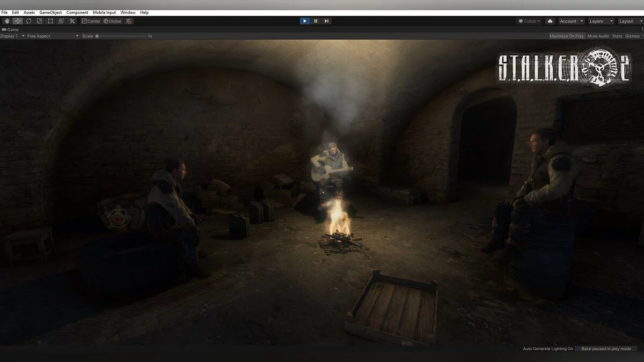Toggle pivot mode Center
The height and width of the screenshot is (362, 644).
point(91,21)
